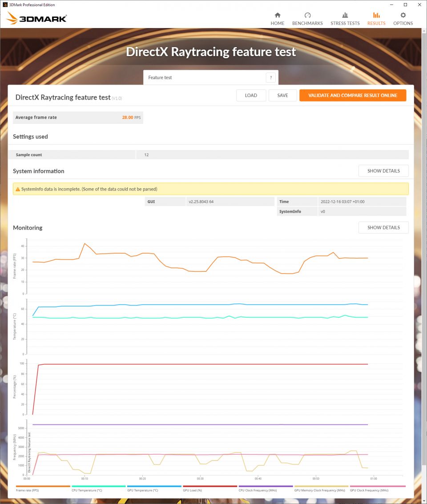Click the GPU Load red legend swatch
This screenshot has width=427, height=504.
[210, 486]
